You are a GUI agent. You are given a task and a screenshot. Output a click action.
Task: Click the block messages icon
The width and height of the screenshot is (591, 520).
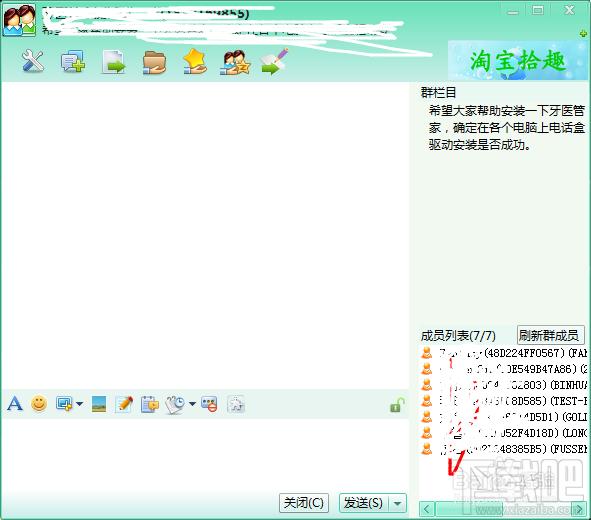(x=209, y=404)
